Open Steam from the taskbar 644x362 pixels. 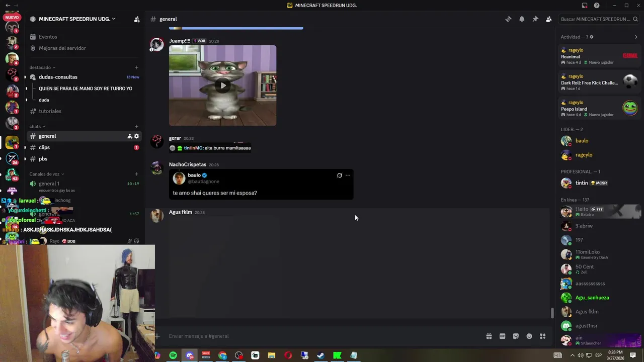(320, 355)
